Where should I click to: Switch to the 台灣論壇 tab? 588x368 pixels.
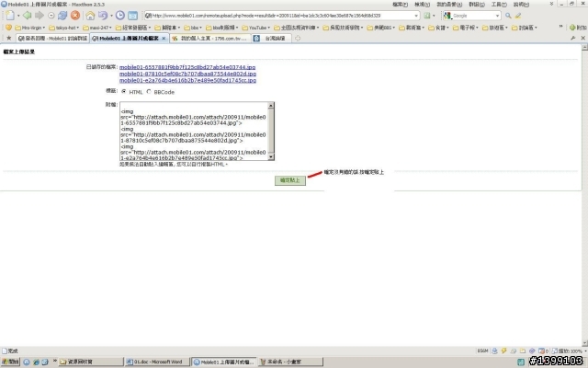pyautogui.click(x=272, y=39)
